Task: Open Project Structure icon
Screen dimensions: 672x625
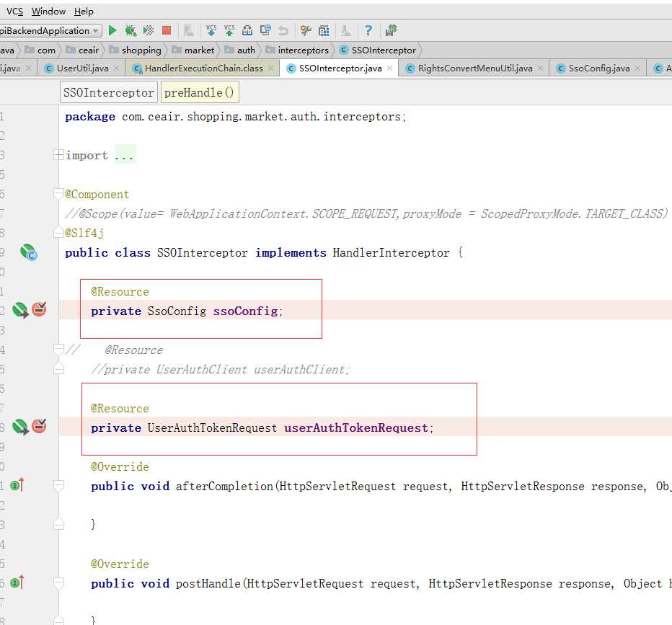Action: (324, 30)
